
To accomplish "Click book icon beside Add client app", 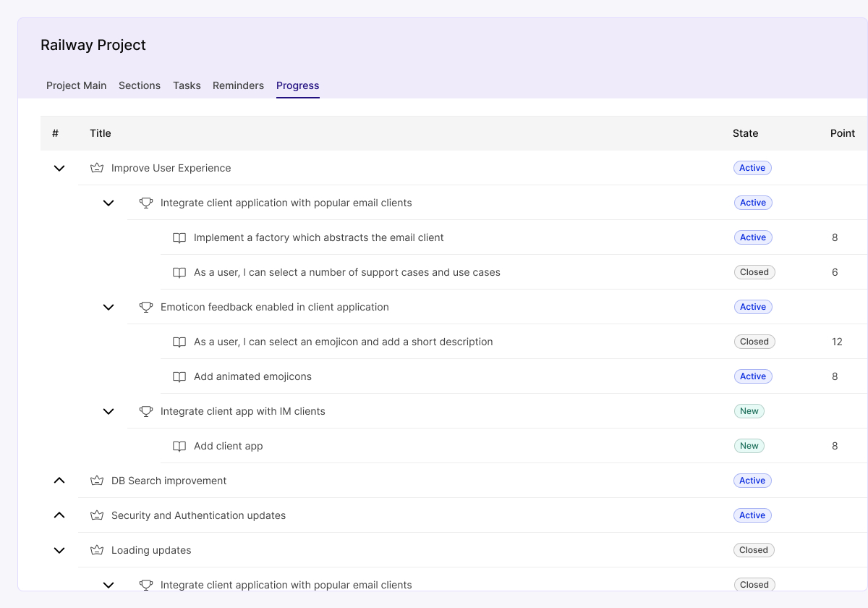I will 179,446.
